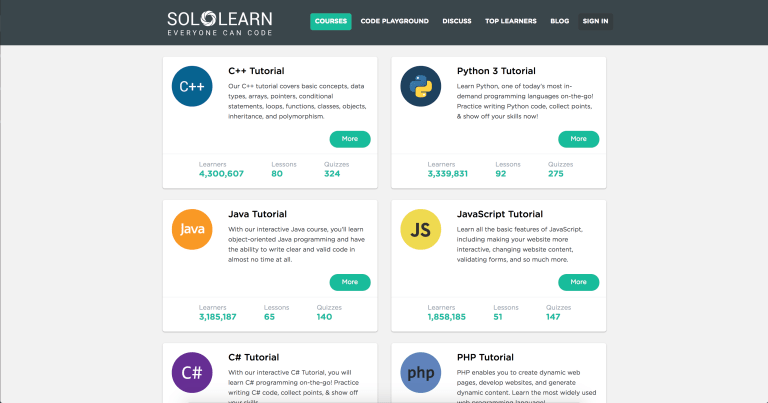Open the purple C# course icon

click(x=192, y=372)
